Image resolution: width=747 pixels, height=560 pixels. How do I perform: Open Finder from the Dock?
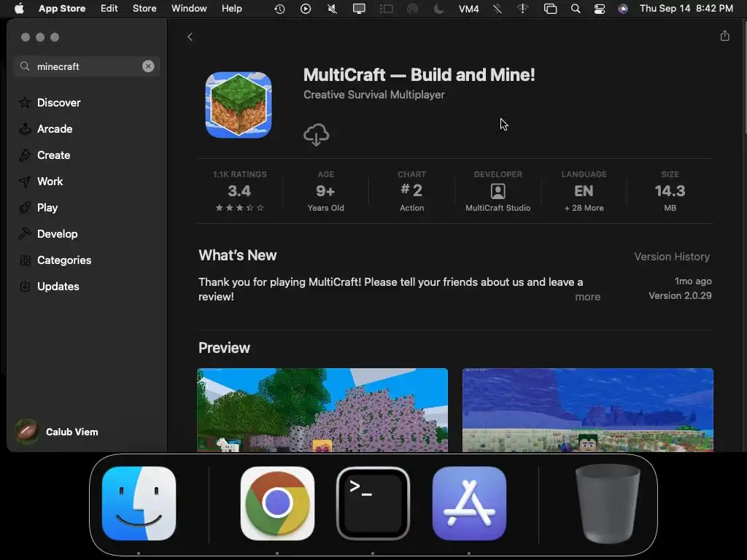point(139,503)
